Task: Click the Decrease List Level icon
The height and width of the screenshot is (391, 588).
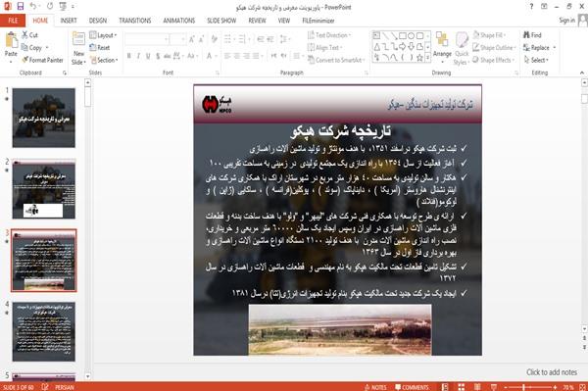Action: pyautogui.click(x=261, y=39)
